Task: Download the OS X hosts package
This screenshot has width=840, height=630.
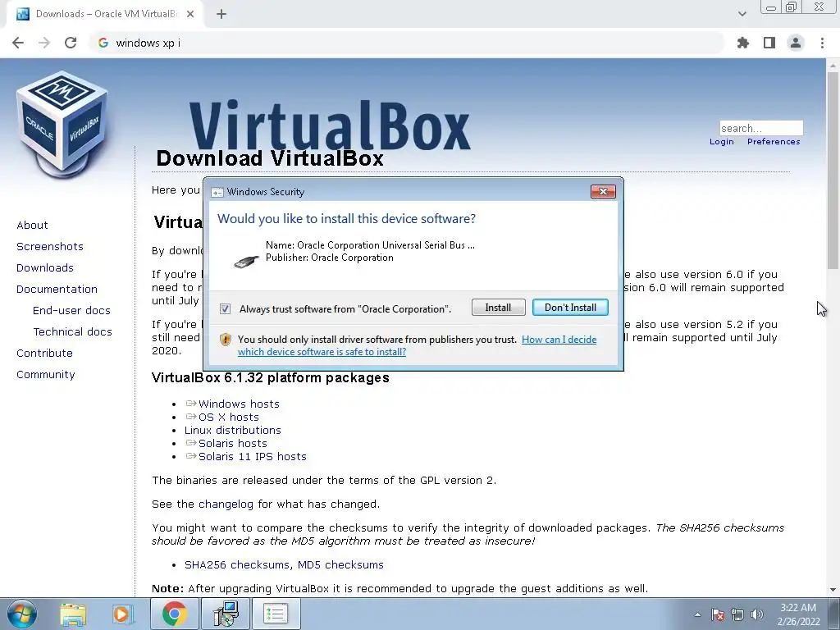Action: pos(229,418)
